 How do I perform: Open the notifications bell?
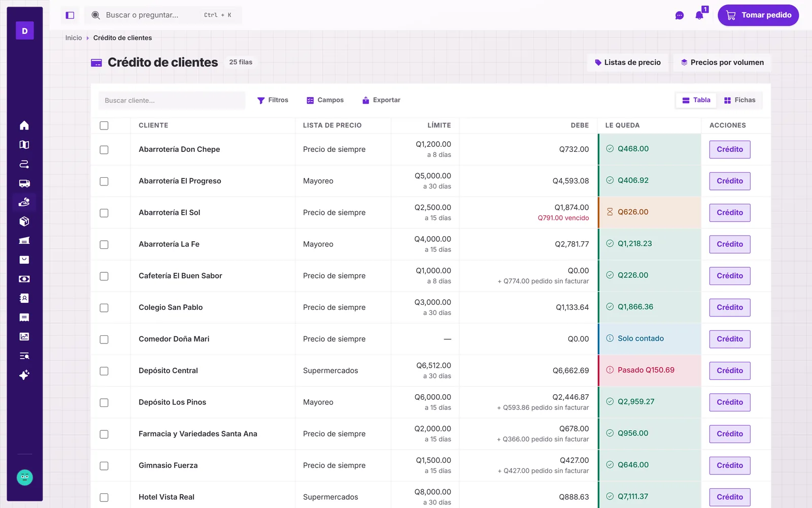pyautogui.click(x=699, y=15)
